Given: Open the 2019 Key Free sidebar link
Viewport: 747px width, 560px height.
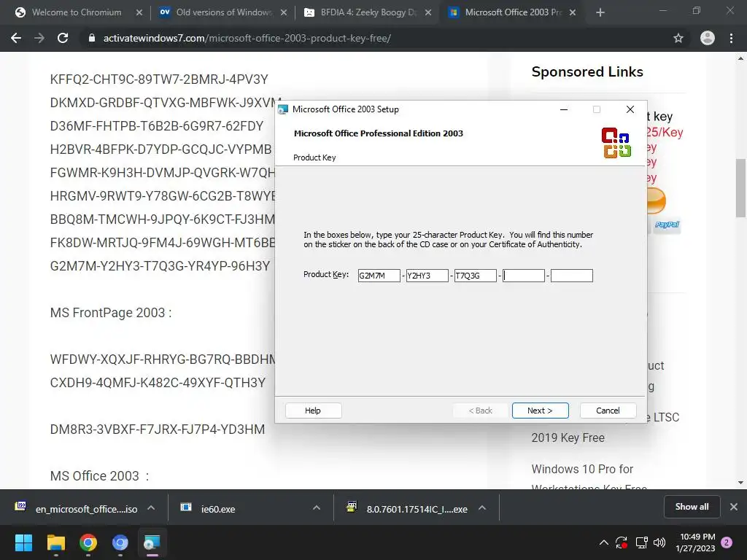Looking at the screenshot, I should 568,437.
